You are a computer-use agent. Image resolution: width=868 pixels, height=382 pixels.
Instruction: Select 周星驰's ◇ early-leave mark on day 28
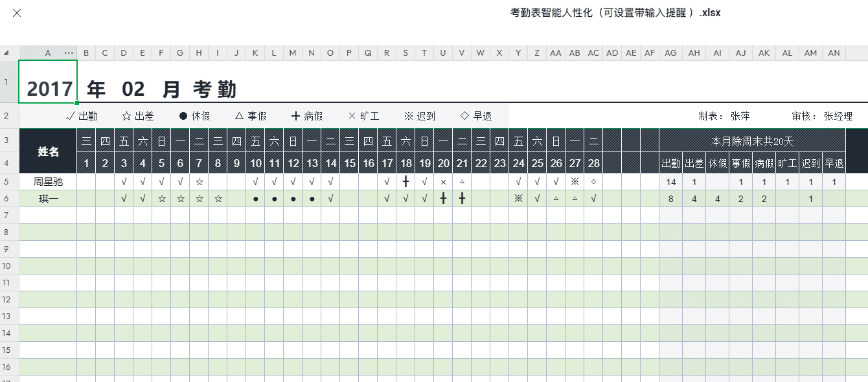click(x=593, y=182)
